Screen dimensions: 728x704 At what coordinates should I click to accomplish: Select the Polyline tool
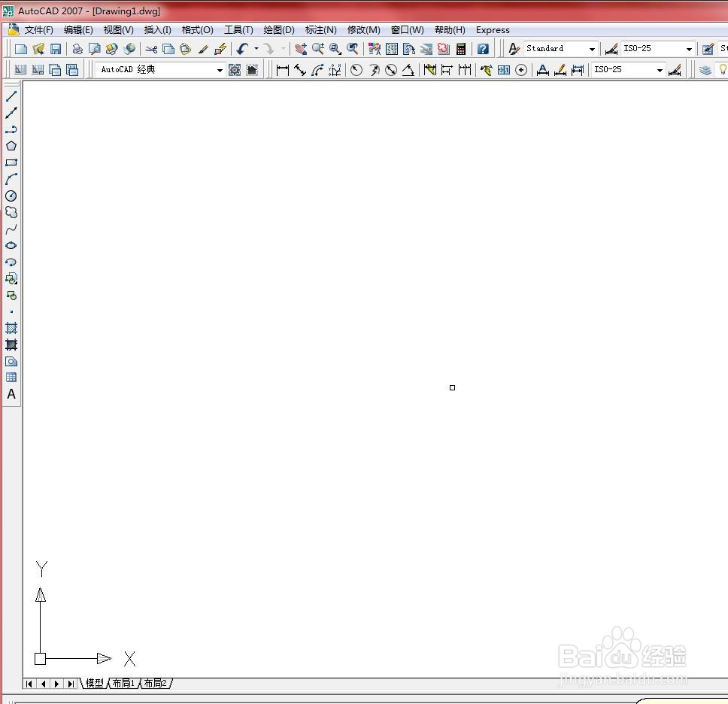coord(11,129)
